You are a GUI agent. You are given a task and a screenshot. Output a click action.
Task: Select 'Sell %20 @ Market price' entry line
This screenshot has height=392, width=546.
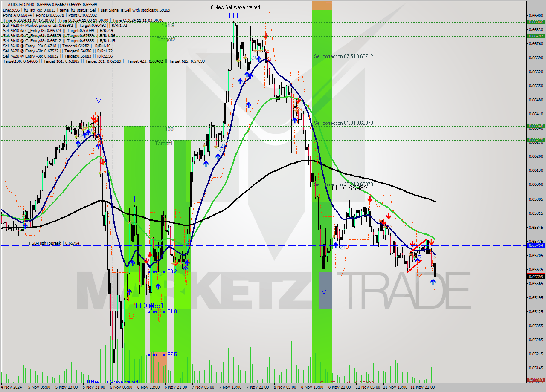tap(65, 26)
